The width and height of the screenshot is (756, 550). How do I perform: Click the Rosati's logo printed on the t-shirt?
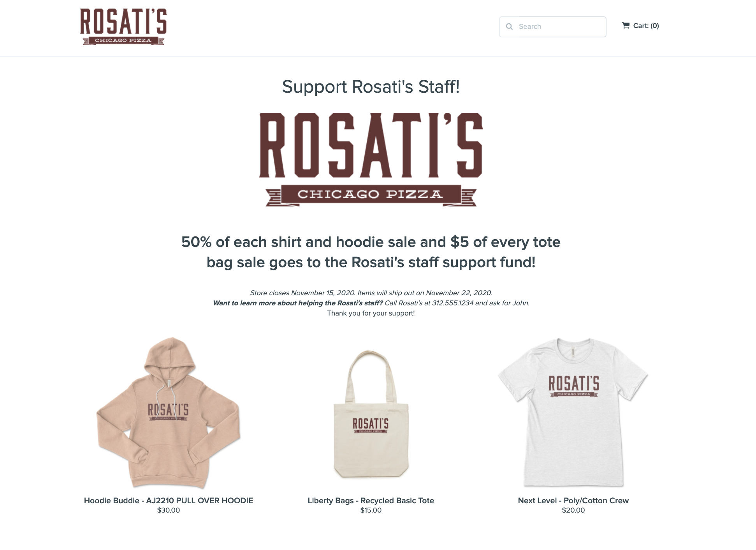[x=574, y=386]
